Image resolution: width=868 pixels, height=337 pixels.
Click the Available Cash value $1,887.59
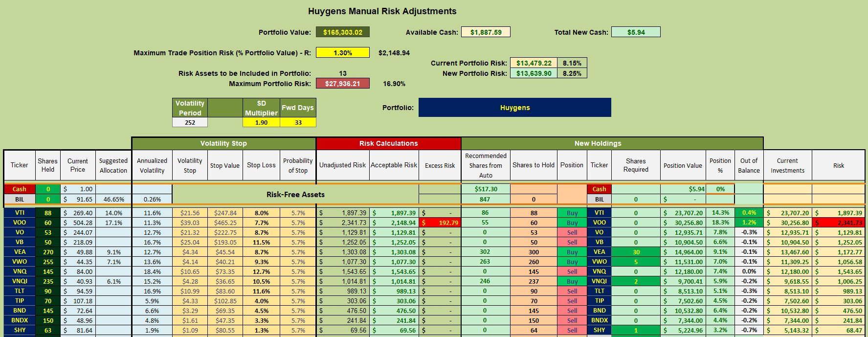pyautogui.click(x=486, y=32)
